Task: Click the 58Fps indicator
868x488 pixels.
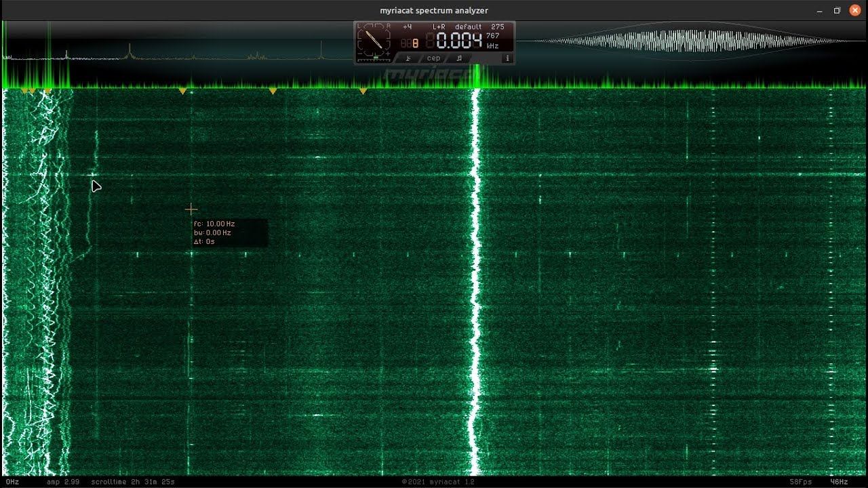Action: pos(800,482)
